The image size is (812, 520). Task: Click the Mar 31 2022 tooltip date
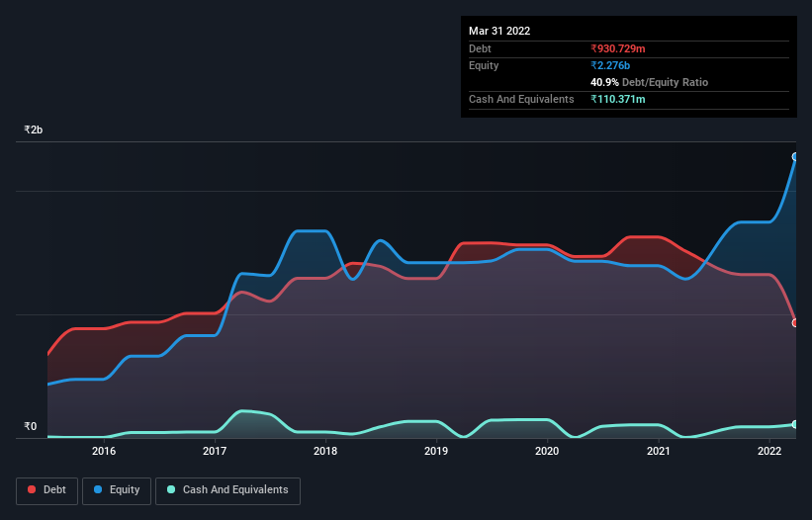(x=499, y=31)
